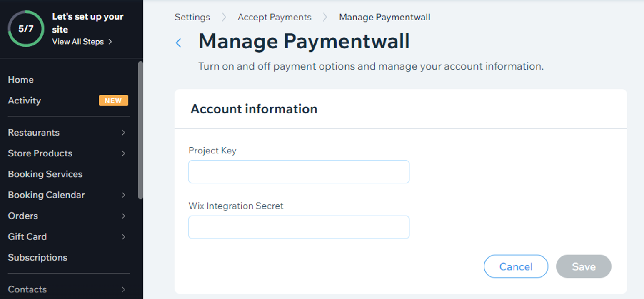Click the sidebar vertical scrollbar
The image size is (644, 299).
point(140,130)
